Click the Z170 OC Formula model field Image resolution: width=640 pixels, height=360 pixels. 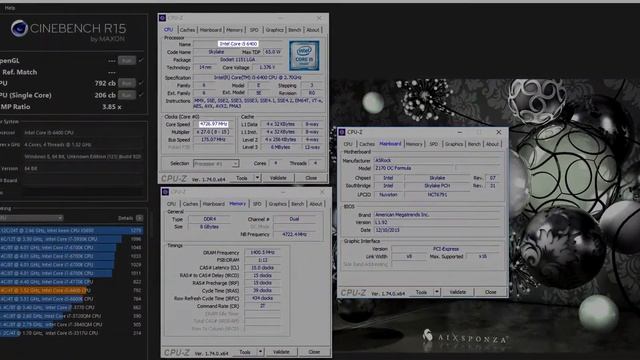click(413, 168)
